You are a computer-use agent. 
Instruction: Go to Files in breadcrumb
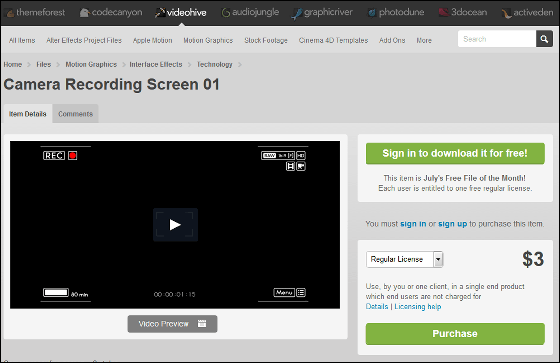(44, 64)
